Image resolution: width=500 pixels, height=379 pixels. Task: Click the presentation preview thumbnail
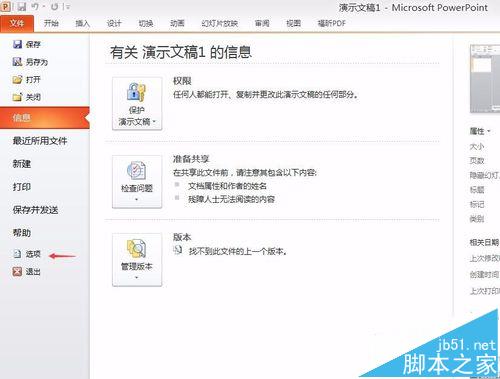(485, 79)
